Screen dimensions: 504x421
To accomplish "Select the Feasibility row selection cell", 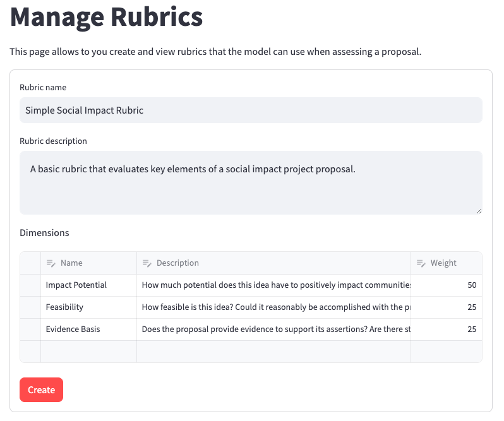I will coord(30,307).
